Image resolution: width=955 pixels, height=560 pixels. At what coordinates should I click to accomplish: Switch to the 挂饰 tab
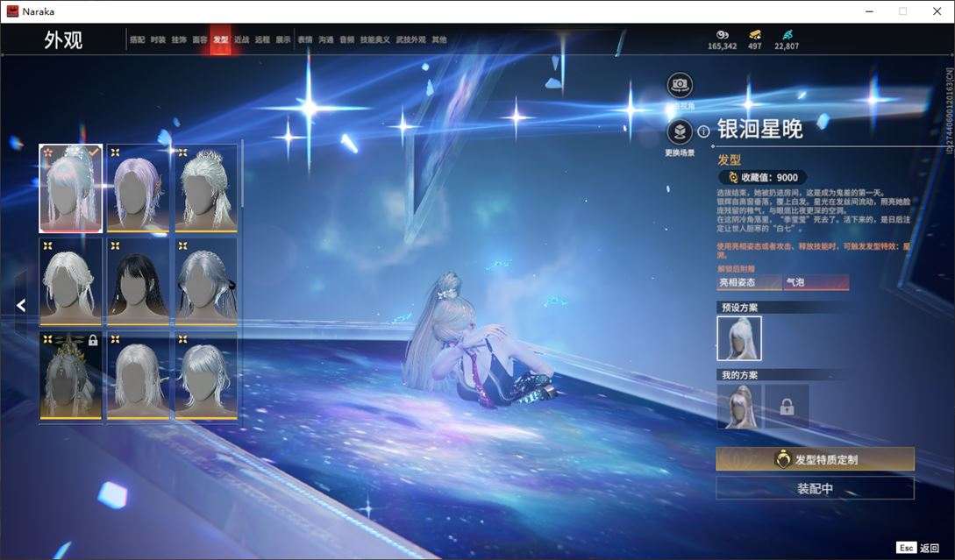[x=178, y=39]
